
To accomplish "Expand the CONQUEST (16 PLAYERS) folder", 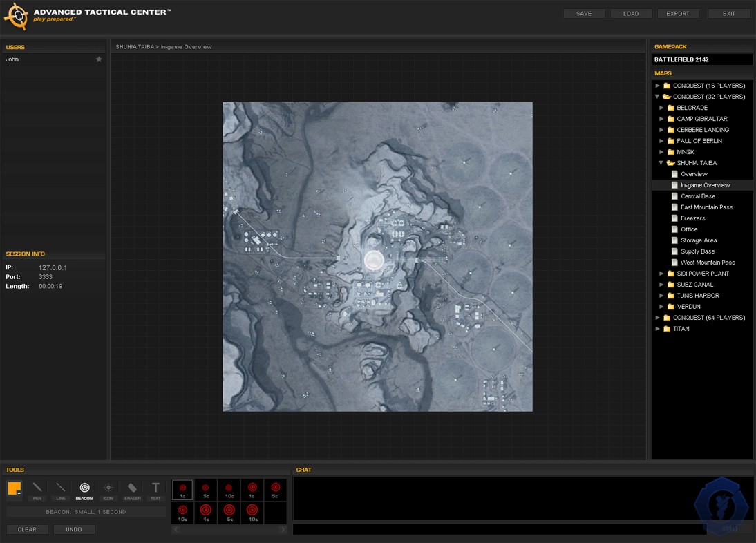I will coord(658,86).
